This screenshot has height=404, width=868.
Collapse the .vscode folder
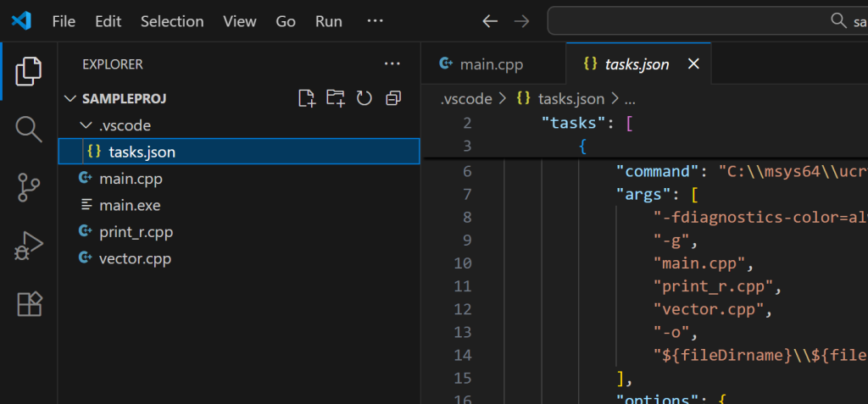86,125
